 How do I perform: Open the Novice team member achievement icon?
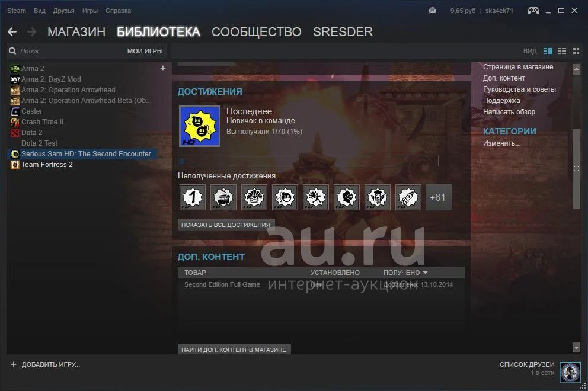200,126
